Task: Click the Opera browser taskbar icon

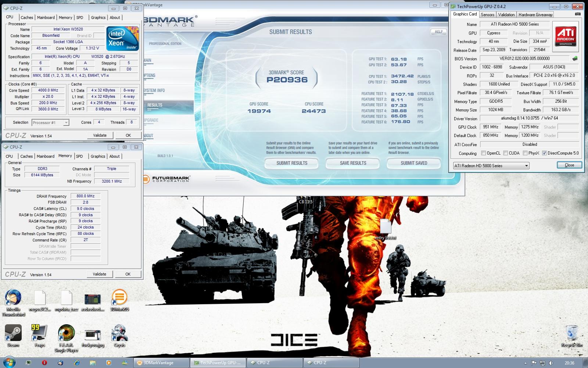Action: [x=44, y=362]
